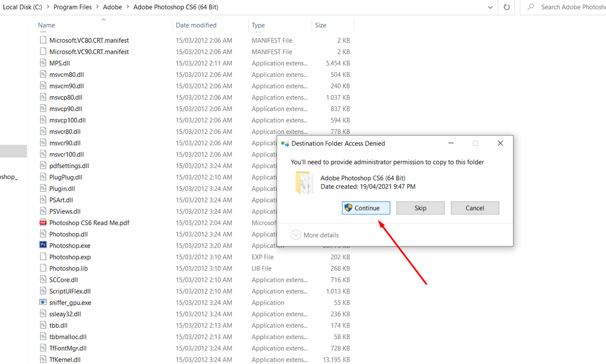606x364 pixels.
Task: Select the PlugPlug.dll file name
Action: 65,177
